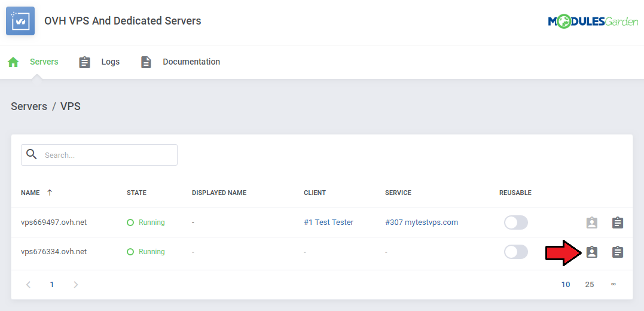This screenshot has width=644, height=311.
Task: Sort by CLIENT column header
Action: click(x=315, y=193)
